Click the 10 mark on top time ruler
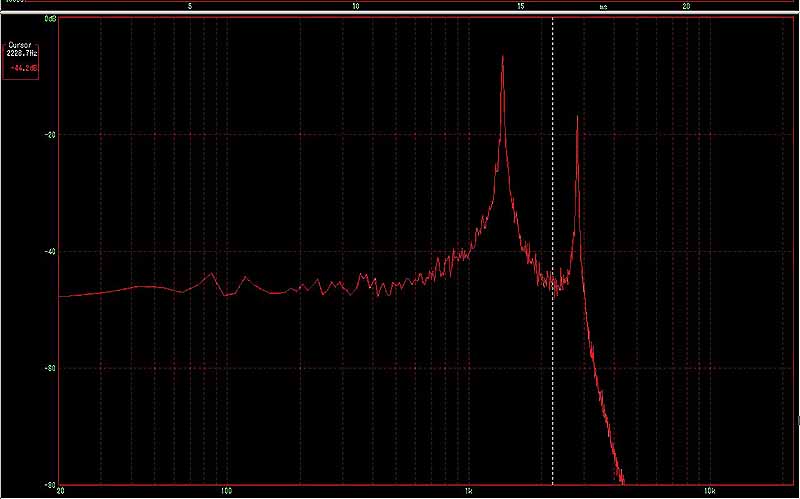Image resolution: width=800 pixels, height=499 pixels. [x=356, y=6]
